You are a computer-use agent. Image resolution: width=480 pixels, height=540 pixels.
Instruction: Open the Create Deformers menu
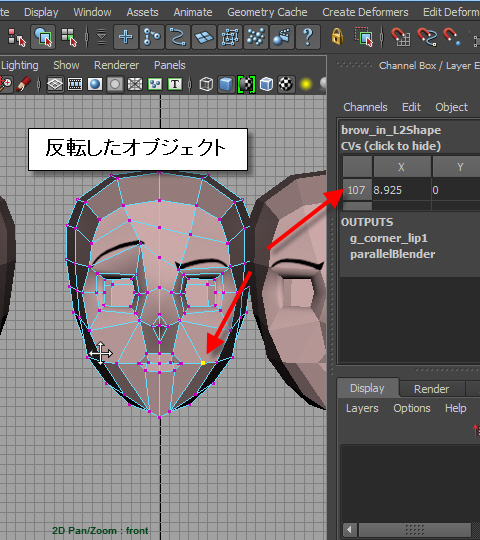pyautogui.click(x=365, y=12)
